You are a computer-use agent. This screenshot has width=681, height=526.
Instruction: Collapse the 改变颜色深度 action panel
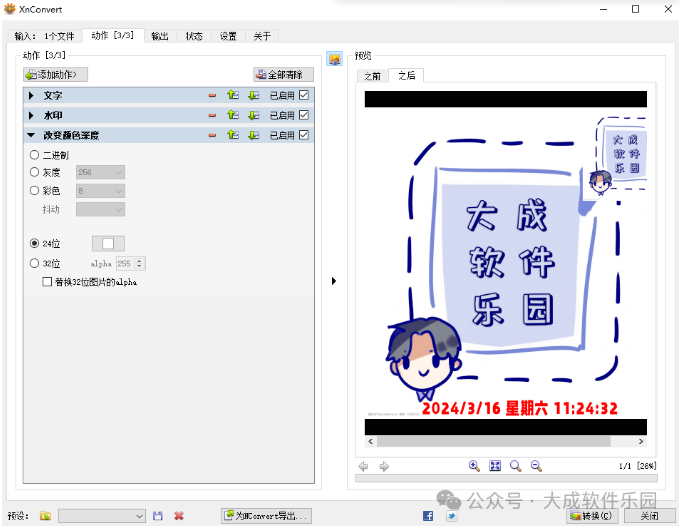tap(31, 135)
